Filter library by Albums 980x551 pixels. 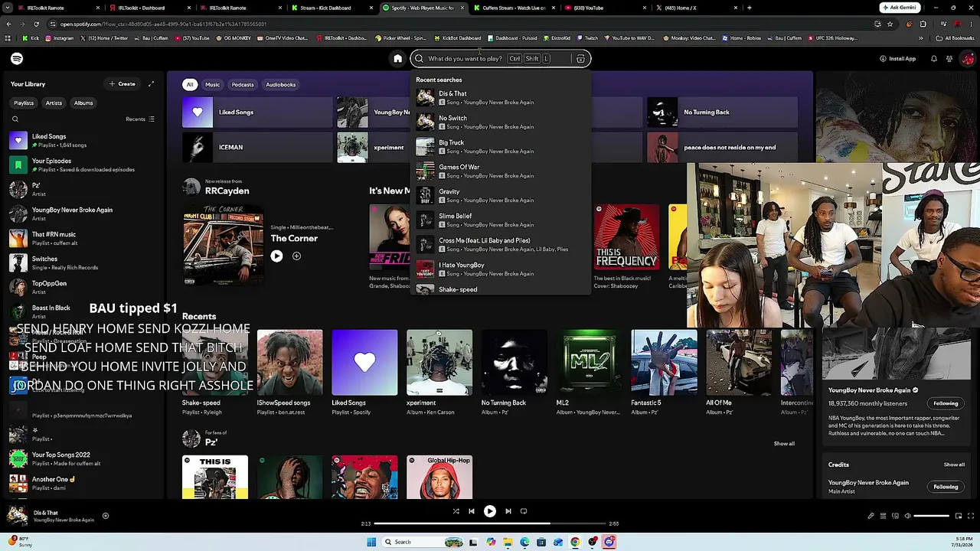coord(83,103)
